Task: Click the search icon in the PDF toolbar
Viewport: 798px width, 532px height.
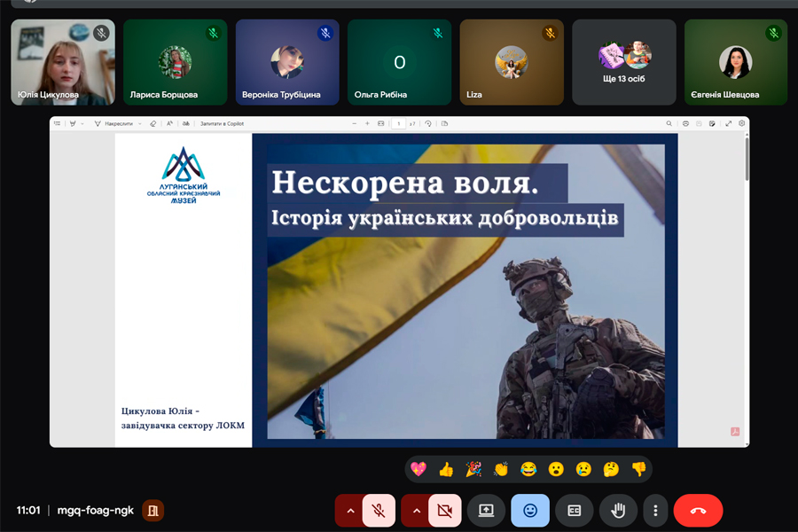Action: [x=669, y=124]
